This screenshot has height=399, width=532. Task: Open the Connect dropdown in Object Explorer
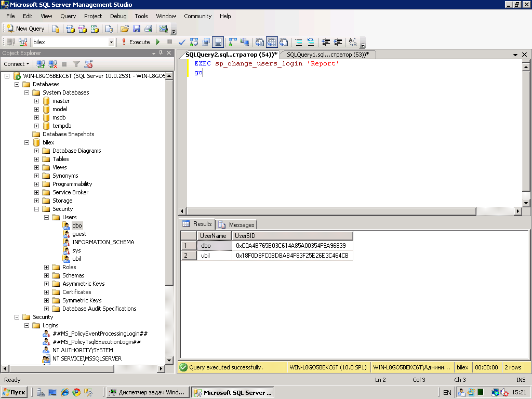pyautogui.click(x=16, y=64)
